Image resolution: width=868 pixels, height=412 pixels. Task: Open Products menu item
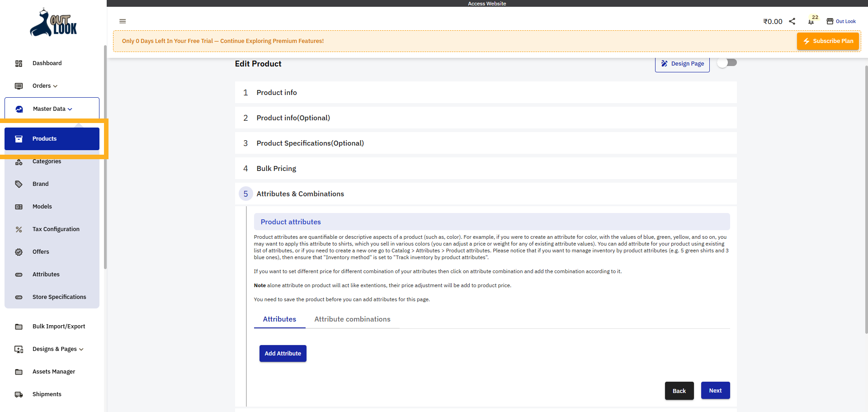point(52,139)
